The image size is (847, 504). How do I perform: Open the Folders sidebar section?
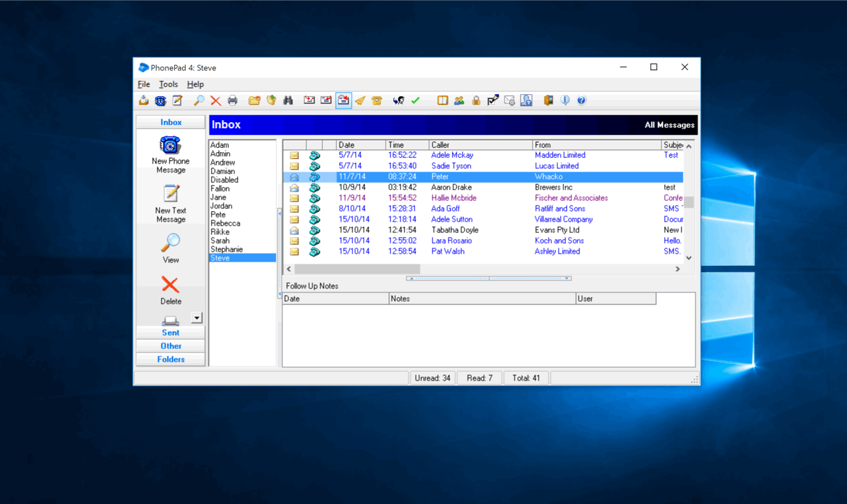pyautogui.click(x=171, y=359)
